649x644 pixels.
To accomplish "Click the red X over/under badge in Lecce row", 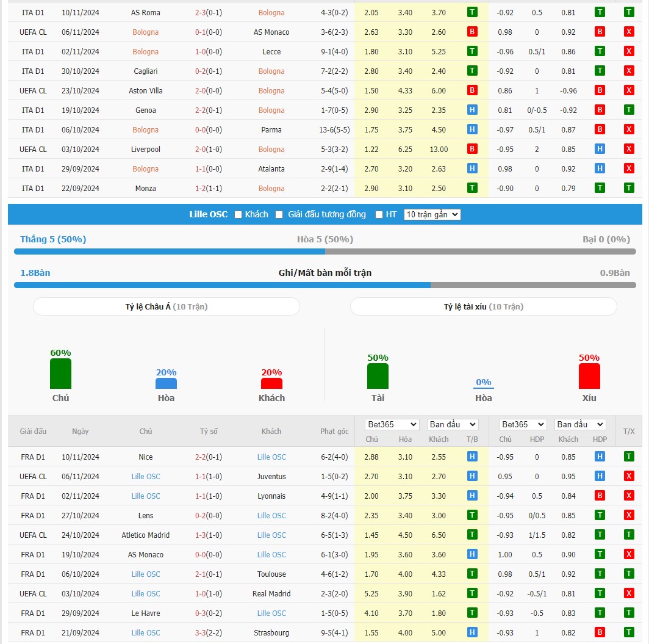I will [629, 51].
